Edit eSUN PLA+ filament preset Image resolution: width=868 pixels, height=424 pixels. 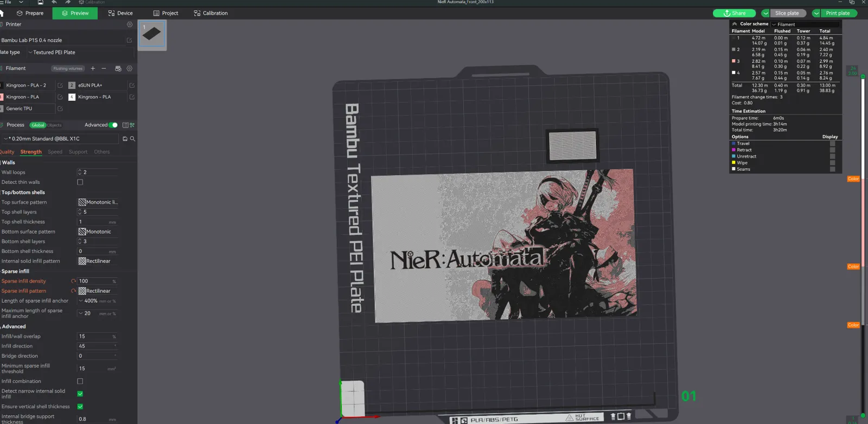pos(132,85)
